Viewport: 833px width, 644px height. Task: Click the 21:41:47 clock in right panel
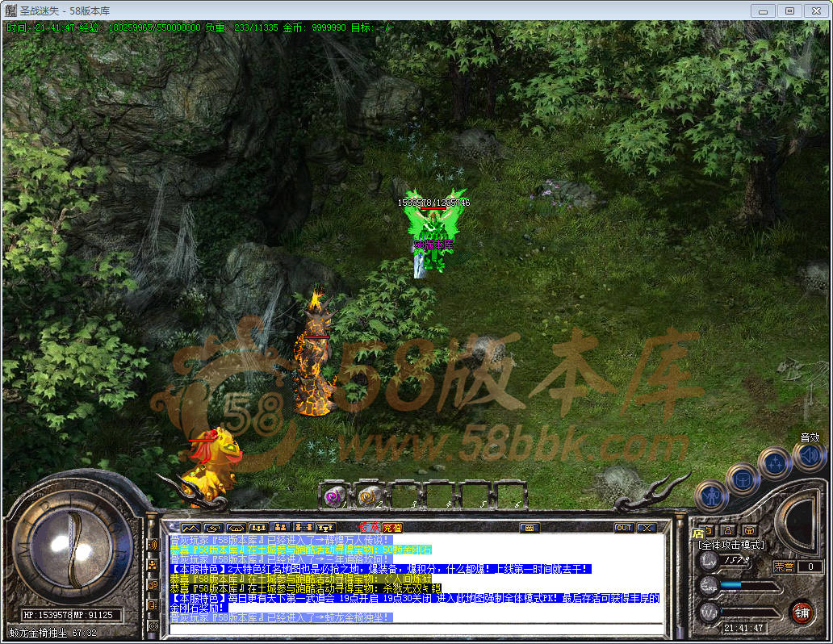(743, 628)
